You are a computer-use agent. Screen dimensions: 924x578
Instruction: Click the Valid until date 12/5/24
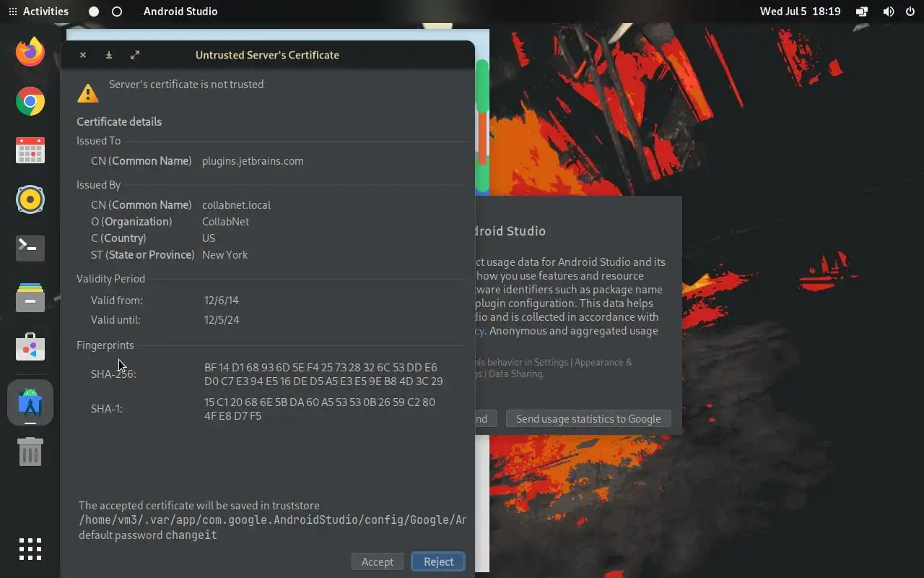tap(221, 319)
